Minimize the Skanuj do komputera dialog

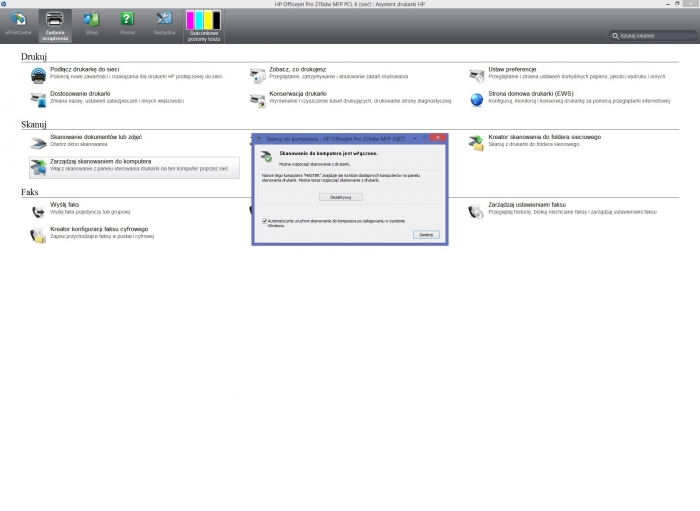pos(415,138)
